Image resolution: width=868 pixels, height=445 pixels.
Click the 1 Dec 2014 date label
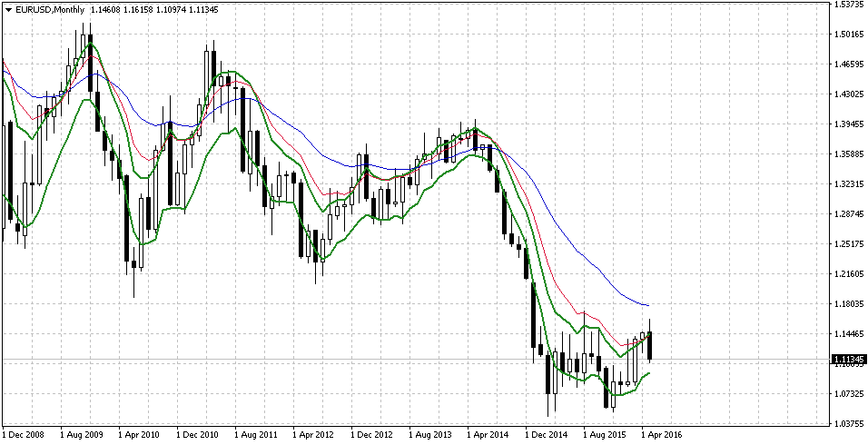coord(547,434)
